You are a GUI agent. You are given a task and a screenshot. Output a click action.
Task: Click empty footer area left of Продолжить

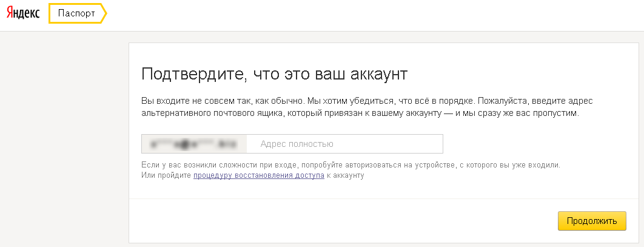[340, 221]
